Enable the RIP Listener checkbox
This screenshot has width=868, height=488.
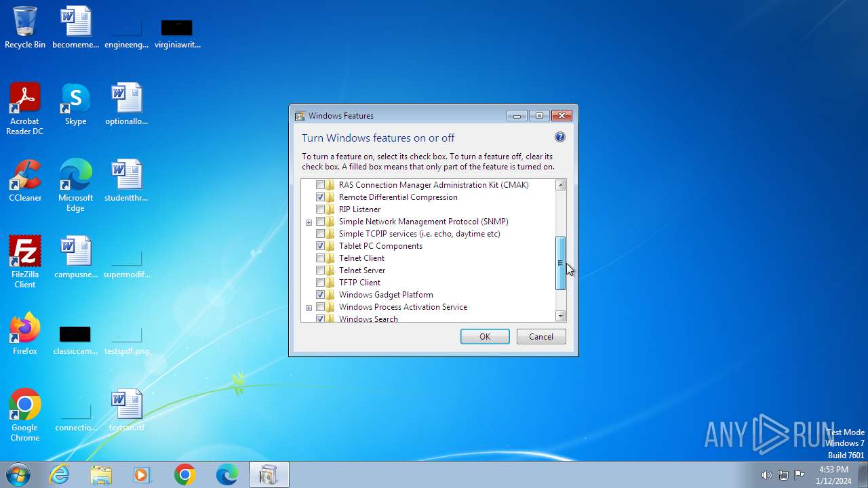tap(321, 209)
